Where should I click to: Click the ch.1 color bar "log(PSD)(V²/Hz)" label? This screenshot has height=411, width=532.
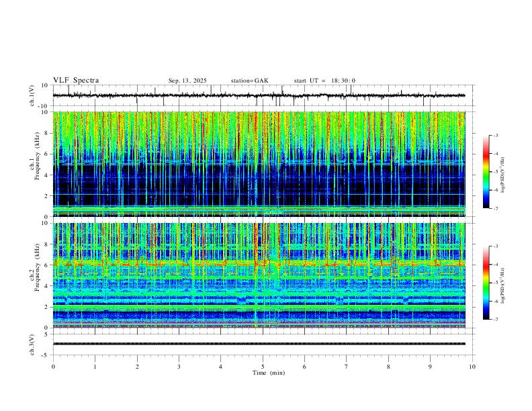click(x=502, y=175)
